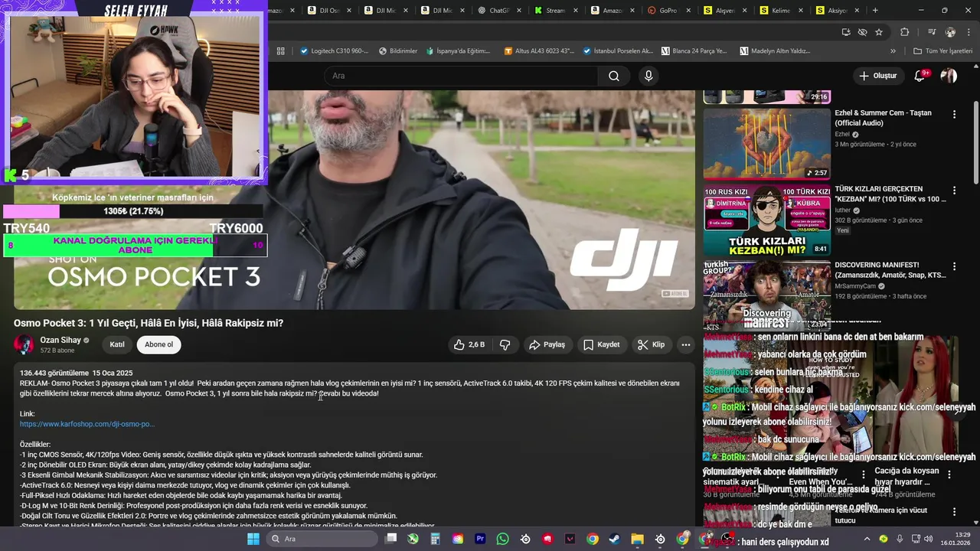Open options for TÜRK KIZLARI GERÇEKTEN video
This screenshot has height=551, width=980.
coord(954,190)
